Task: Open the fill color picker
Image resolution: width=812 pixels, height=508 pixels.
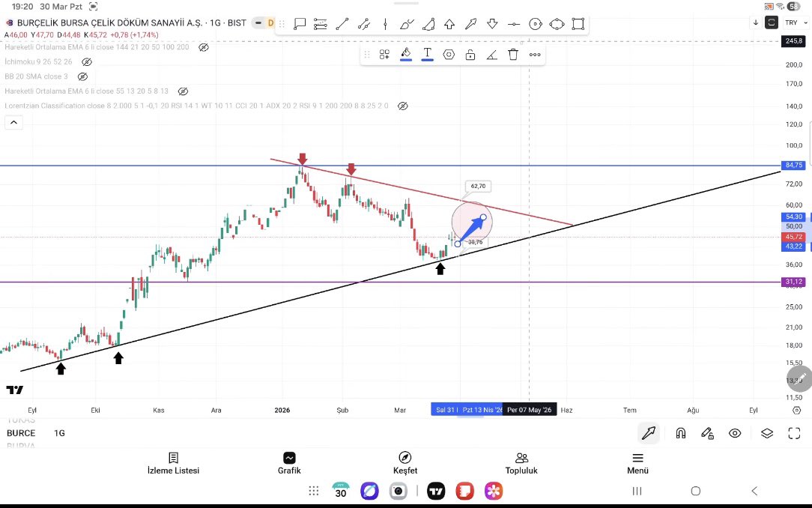Action: point(405,54)
